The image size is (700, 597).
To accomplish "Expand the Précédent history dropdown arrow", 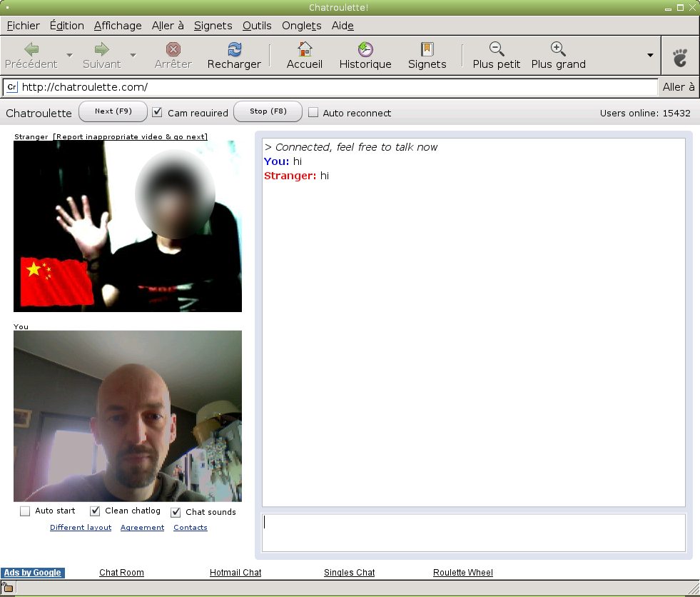I will [69, 55].
